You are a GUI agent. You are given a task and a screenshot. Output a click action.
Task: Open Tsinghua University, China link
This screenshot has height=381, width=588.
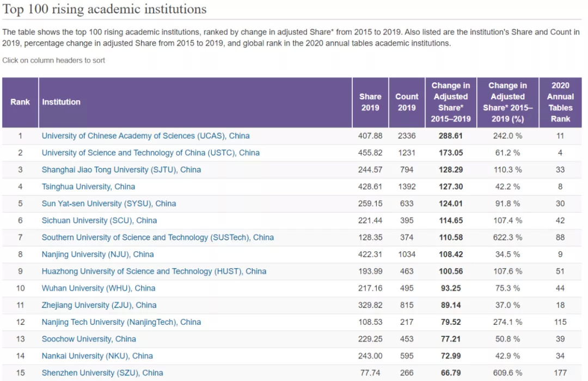88,186
